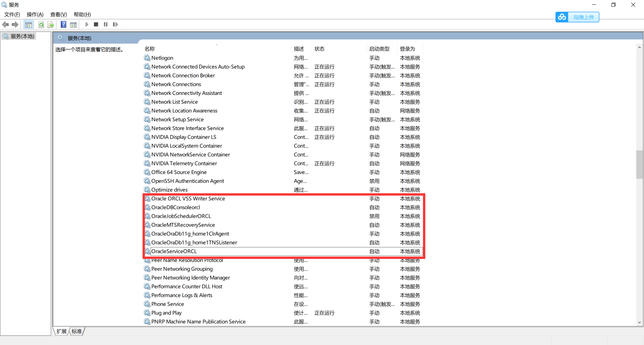Screen dimensions: 644x345
Task: Sort by the 描述 column header
Action: [x=302, y=49]
